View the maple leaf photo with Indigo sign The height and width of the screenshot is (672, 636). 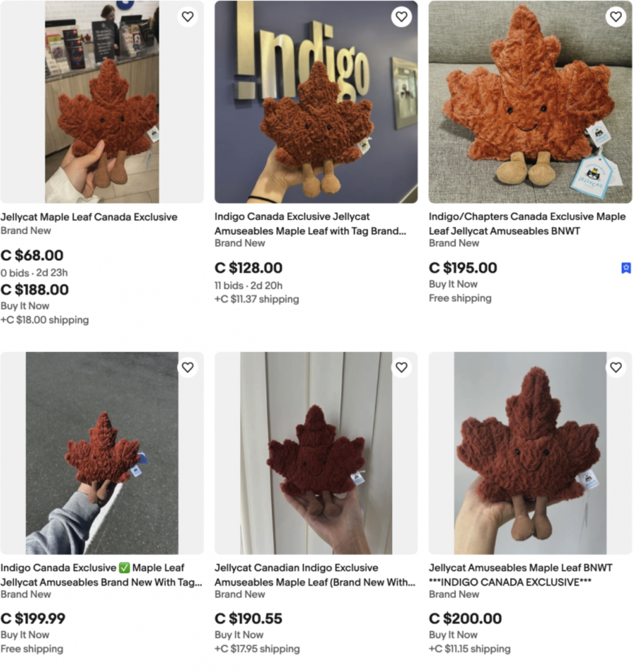click(x=316, y=102)
